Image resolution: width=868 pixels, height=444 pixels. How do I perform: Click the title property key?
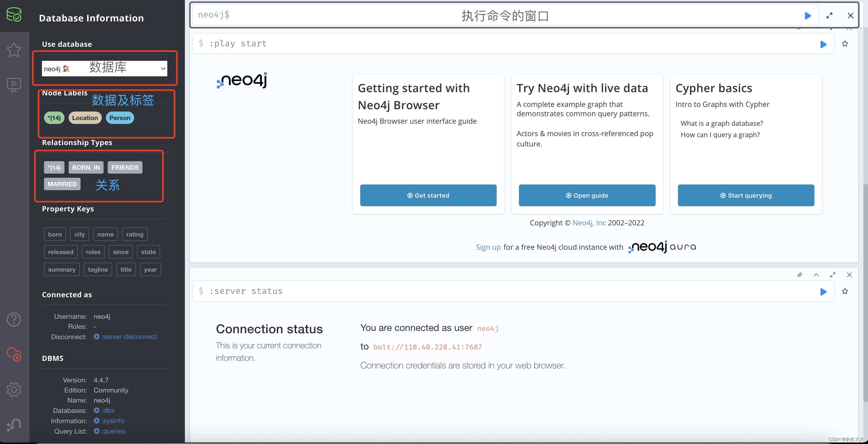click(126, 270)
